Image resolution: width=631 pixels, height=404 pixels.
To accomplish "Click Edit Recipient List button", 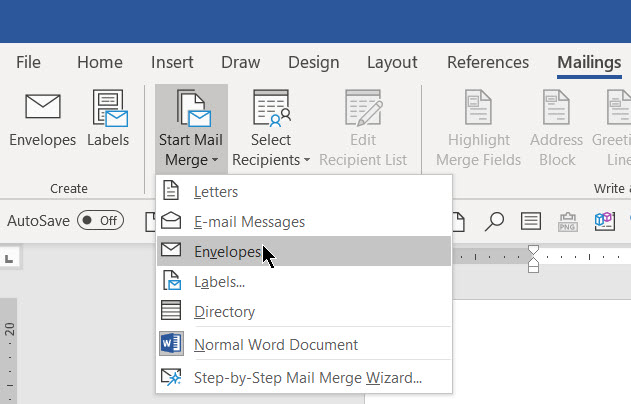I will click(363, 129).
